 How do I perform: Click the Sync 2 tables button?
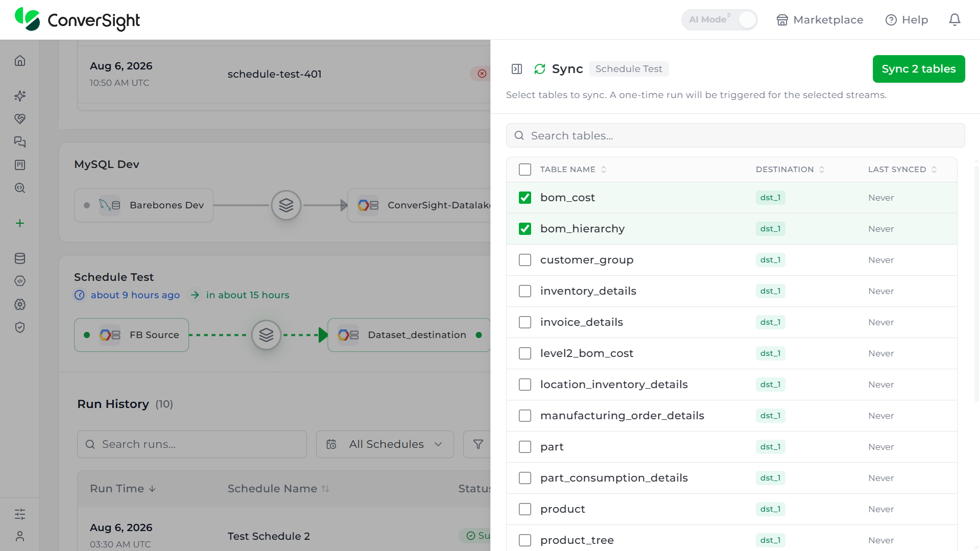[919, 69]
